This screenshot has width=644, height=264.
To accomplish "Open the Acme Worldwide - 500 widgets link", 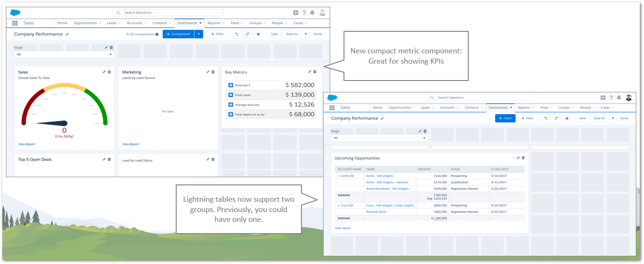I will [x=387, y=189].
